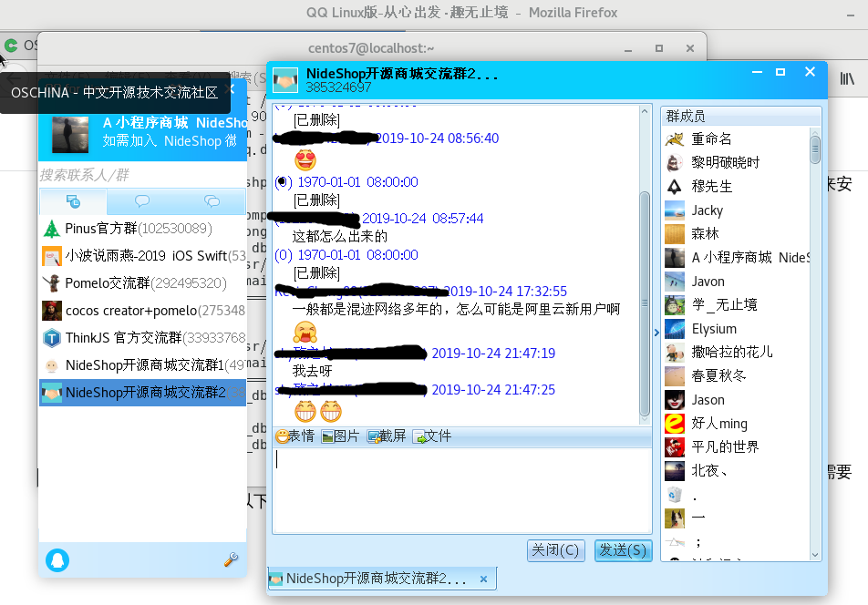Insert a picture via 图片 button
Viewport: 868px width, 605px height.
point(340,436)
